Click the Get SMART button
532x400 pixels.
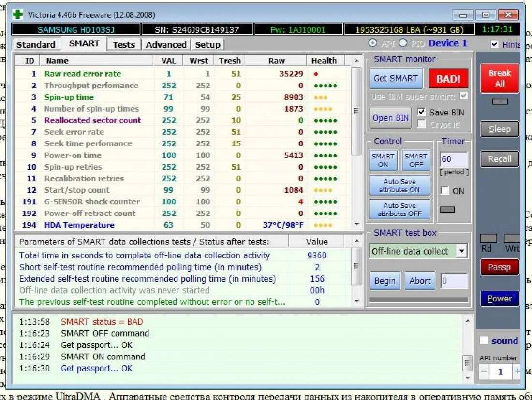pos(396,78)
